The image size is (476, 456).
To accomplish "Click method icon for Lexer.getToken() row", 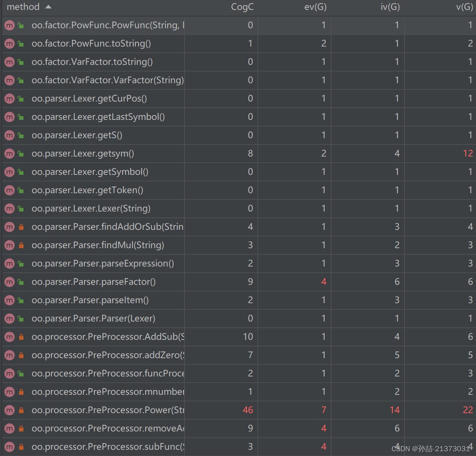I will (10, 190).
